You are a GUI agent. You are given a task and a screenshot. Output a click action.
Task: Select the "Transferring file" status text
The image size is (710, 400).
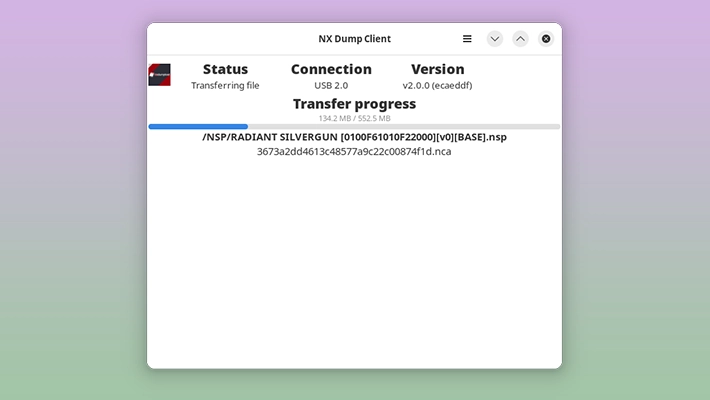225,86
